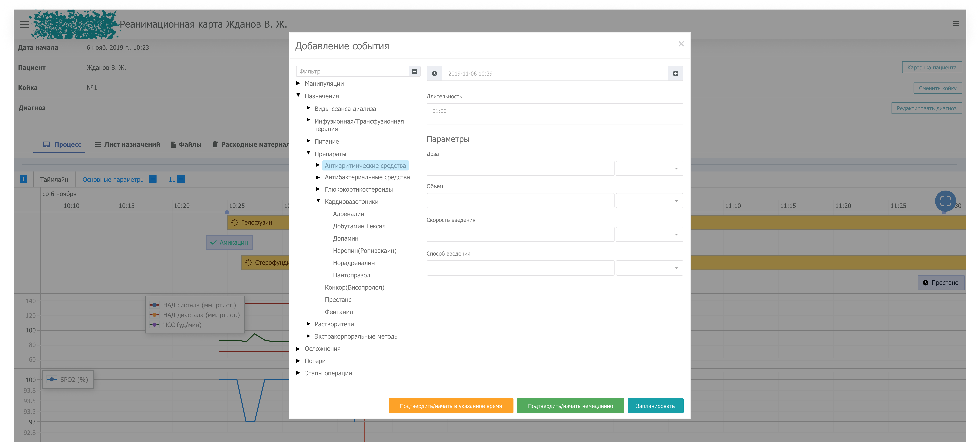980x442 pixels.
Task: Click Подтвердить/начать немедленно button
Action: tap(570, 406)
